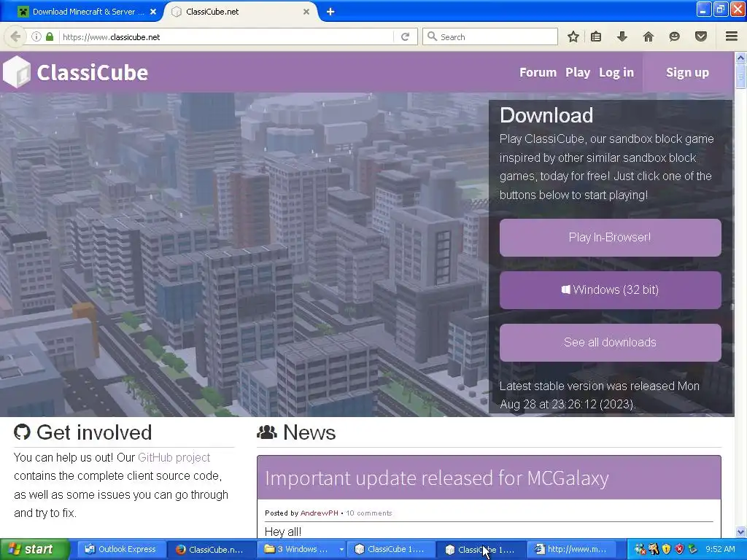Open site information icon in address bar
The image size is (747, 560).
[36, 36]
